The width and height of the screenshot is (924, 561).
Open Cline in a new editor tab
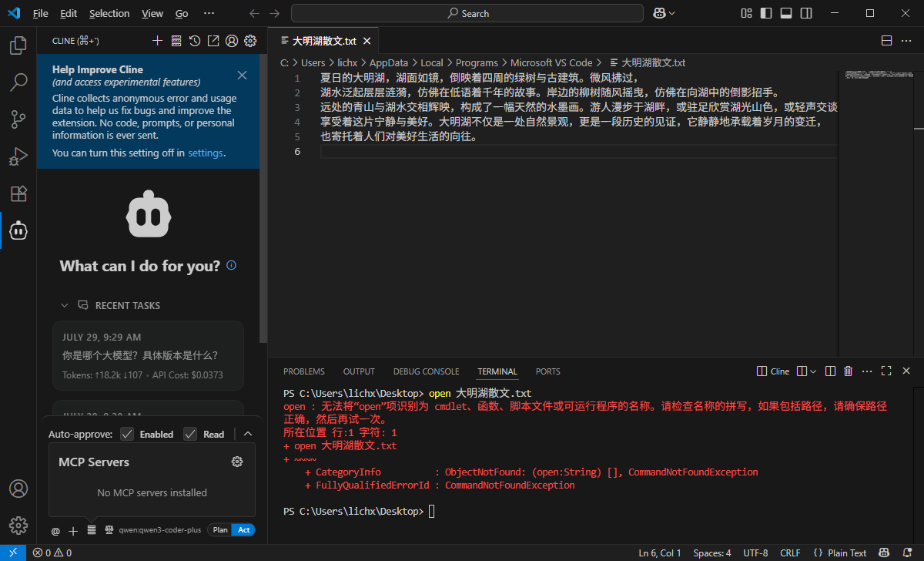(x=213, y=41)
